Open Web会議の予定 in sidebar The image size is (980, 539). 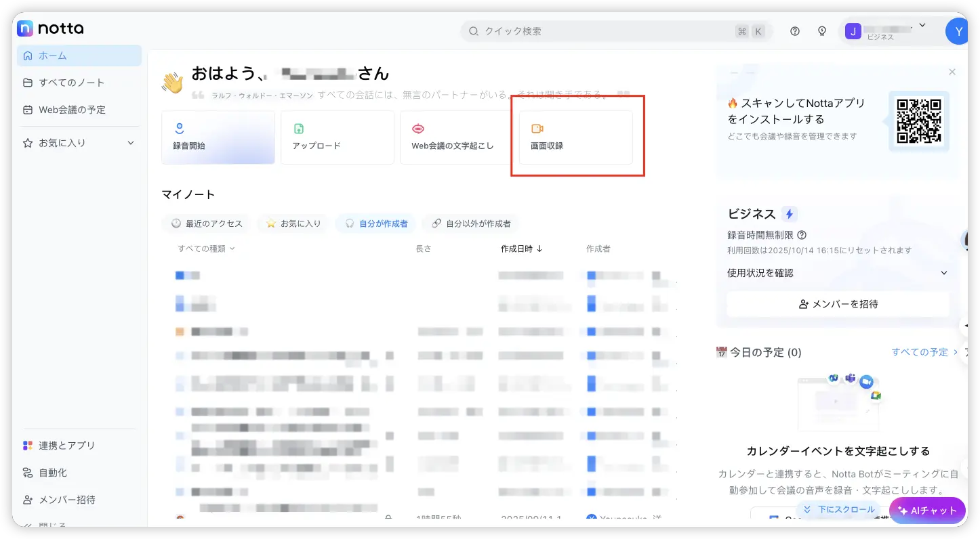72,110
